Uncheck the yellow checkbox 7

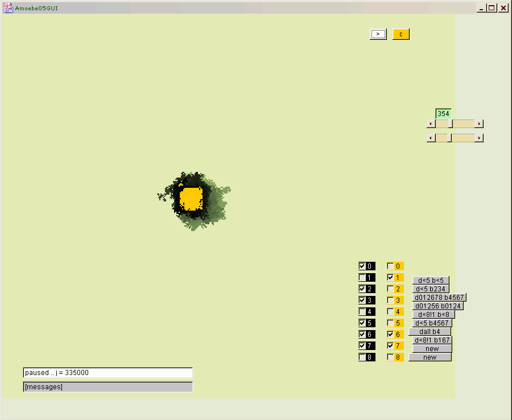point(390,345)
